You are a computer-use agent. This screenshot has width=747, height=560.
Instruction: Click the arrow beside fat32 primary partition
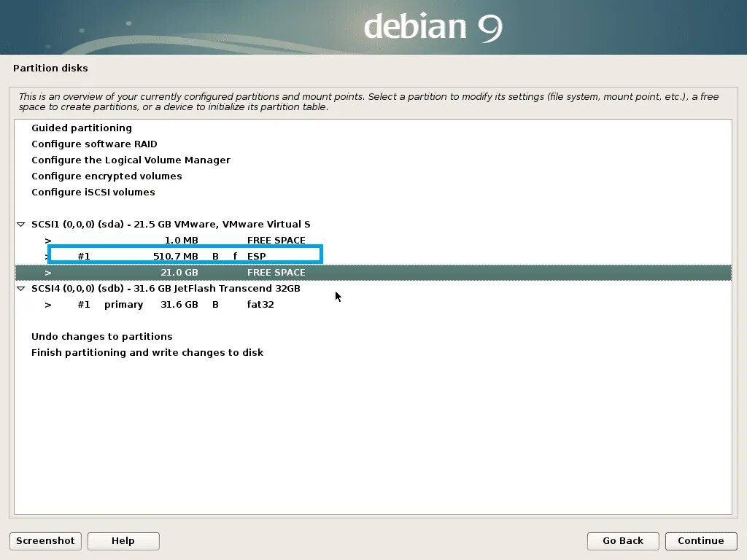[48, 306]
